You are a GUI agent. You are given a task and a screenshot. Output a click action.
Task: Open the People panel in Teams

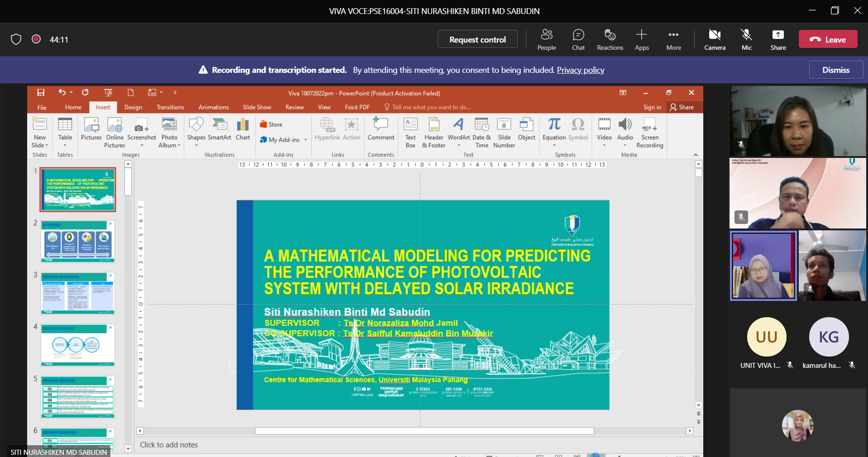[547, 39]
